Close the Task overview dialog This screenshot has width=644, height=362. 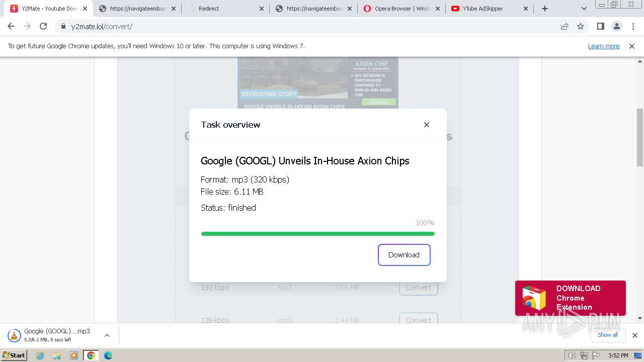[427, 125]
